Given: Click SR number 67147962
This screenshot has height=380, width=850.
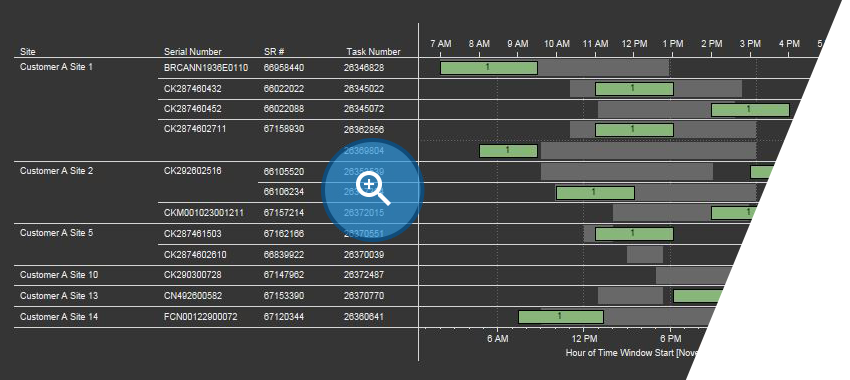Looking at the screenshot, I should pos(284,275).
